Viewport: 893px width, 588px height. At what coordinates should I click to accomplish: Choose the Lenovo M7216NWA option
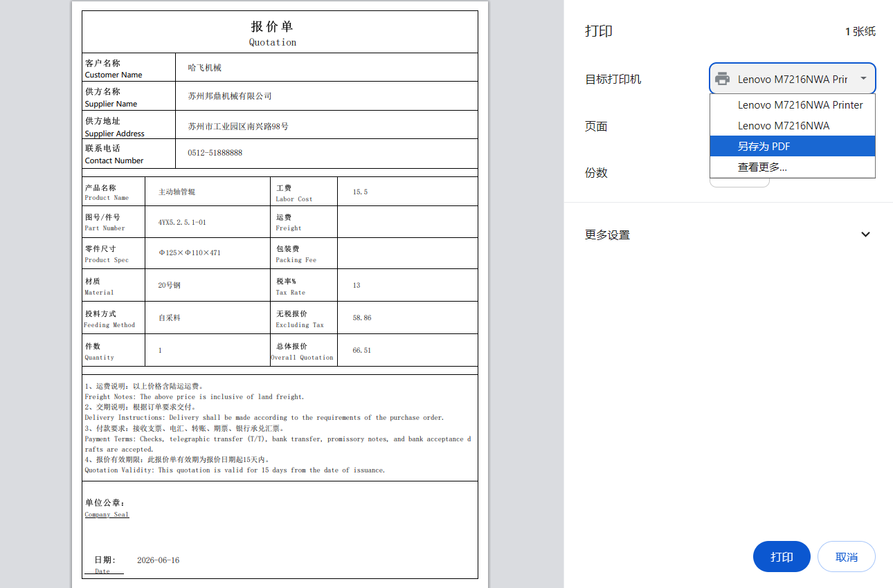pos(793,126)
